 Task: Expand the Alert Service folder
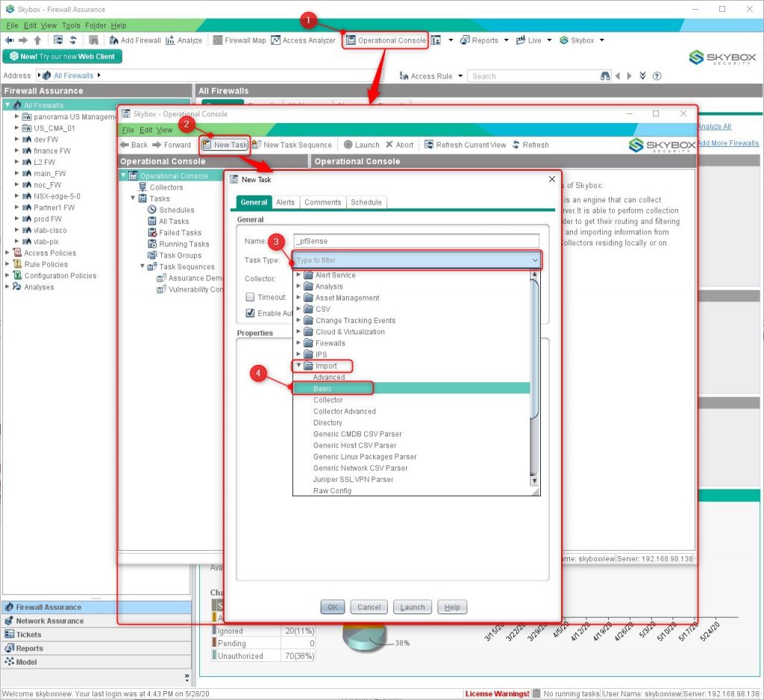[298, 275]
